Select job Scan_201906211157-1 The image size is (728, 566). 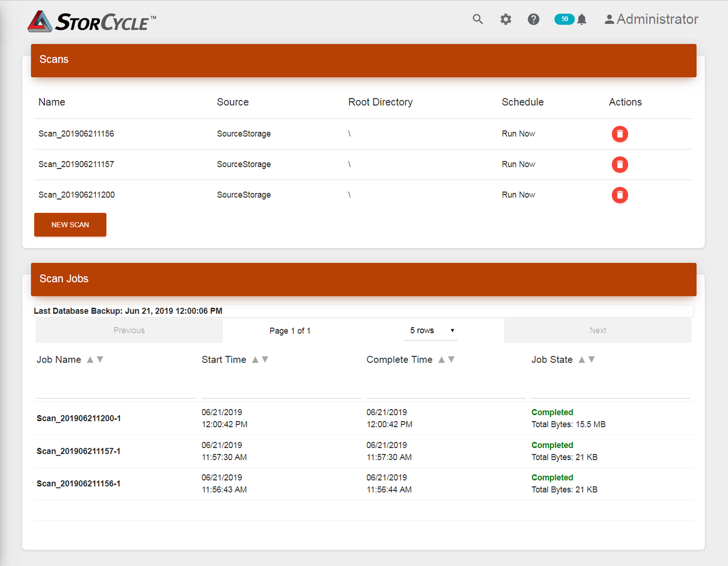tap(78, 451)
